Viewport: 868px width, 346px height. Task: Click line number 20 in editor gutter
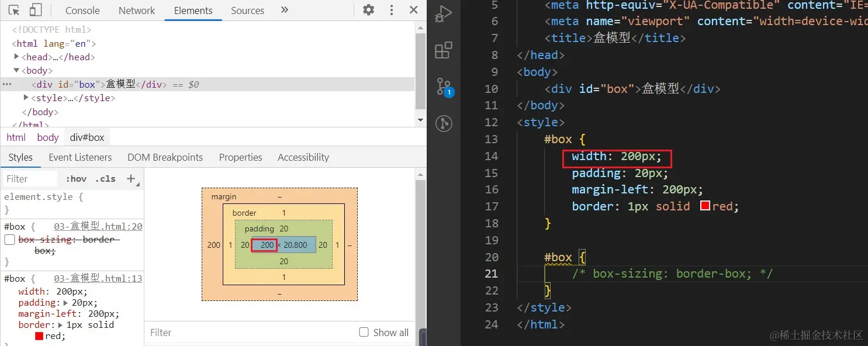491,257
